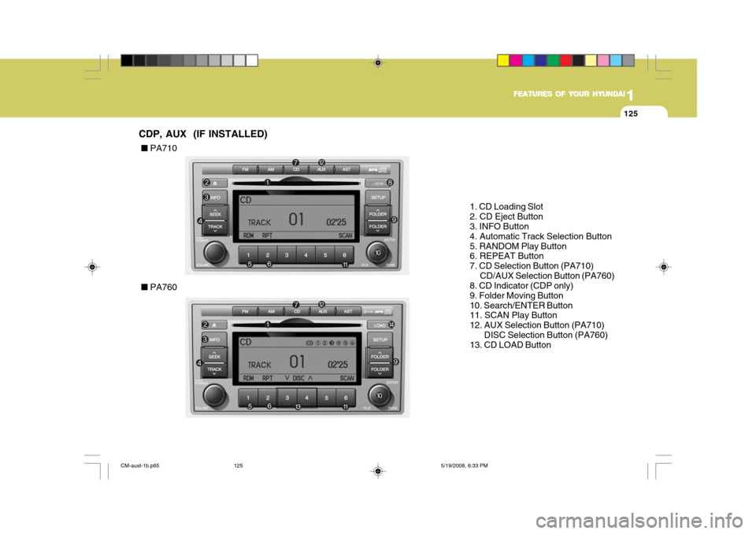Open SETUP on the PA760 radio
The width and height of the screenshot is (756, 534).
(380, 340)
